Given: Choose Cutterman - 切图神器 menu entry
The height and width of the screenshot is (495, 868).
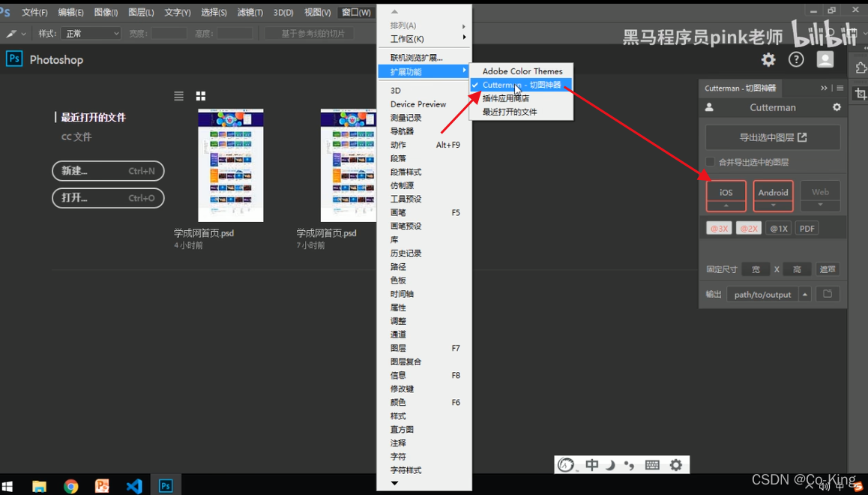Looking at the screenshot, I should coord(521,85).
